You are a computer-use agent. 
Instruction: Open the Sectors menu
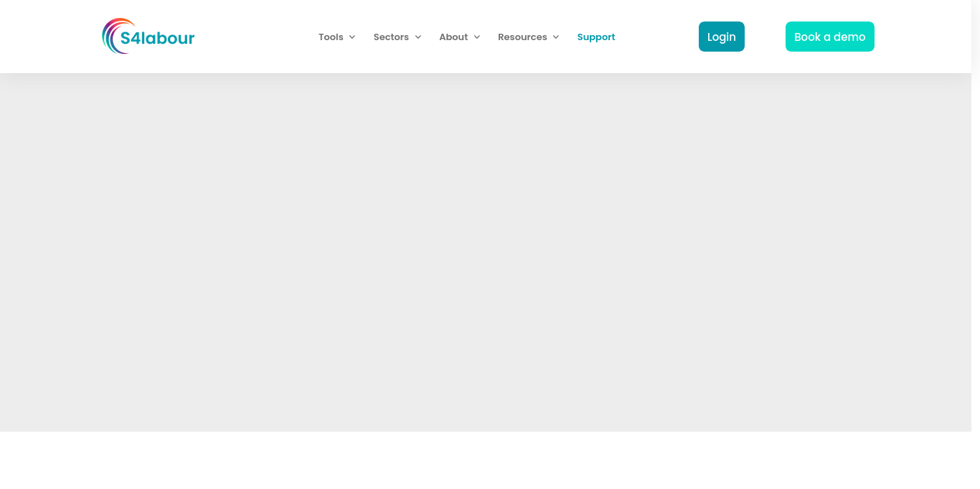pos(391,37)
